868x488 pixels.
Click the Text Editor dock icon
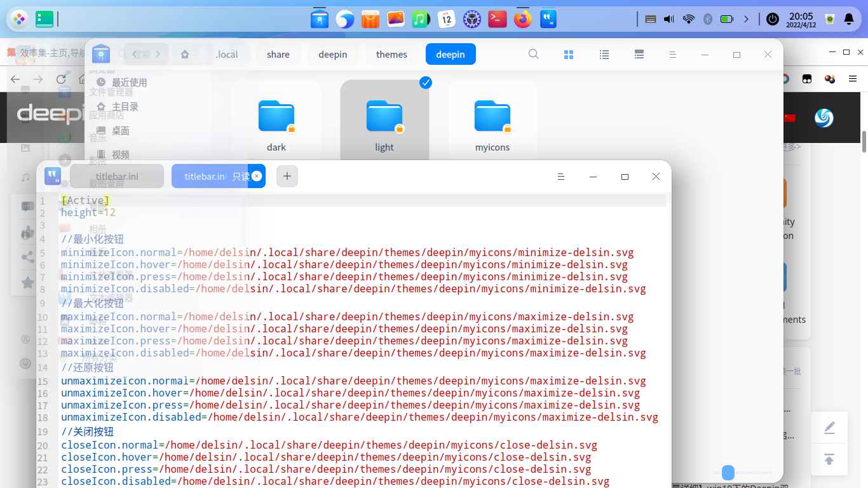pyautogui.click(x=548, y=19)
